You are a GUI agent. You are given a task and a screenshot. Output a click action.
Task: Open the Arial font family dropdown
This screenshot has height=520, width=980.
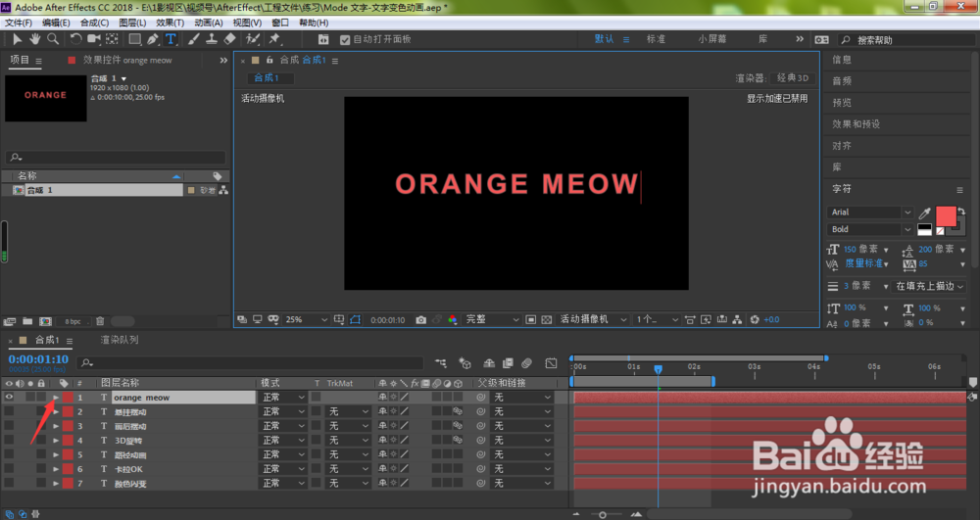tap(870, 213)
